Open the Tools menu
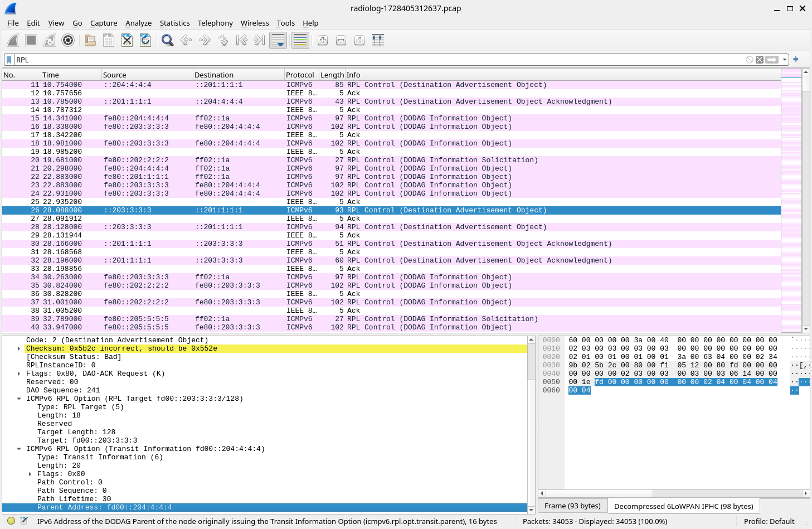This screenshot has height=529, width=812. click(x=285, y=23)
